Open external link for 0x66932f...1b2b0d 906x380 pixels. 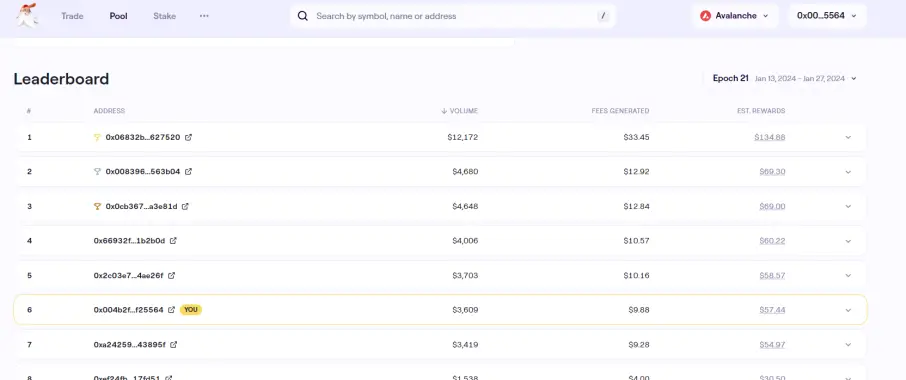click(173, 241)
